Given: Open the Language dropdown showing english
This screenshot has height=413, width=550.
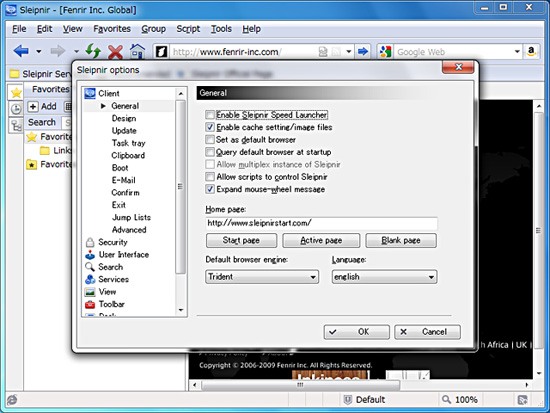Looking at the screenshot, I should click(384, 277).
